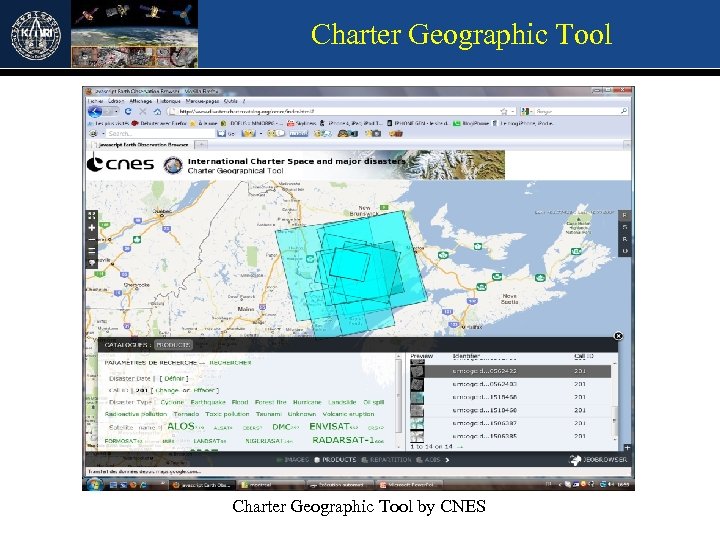This screenshot has width=720, height=540.
Task: Click the Définir link for Disaster Date
Action: (174, 378)
